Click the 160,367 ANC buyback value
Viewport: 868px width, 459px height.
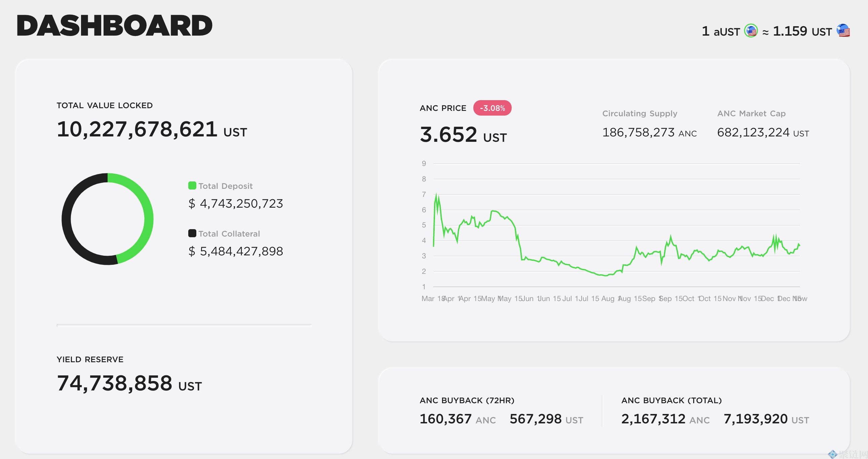tap(458, 419)
